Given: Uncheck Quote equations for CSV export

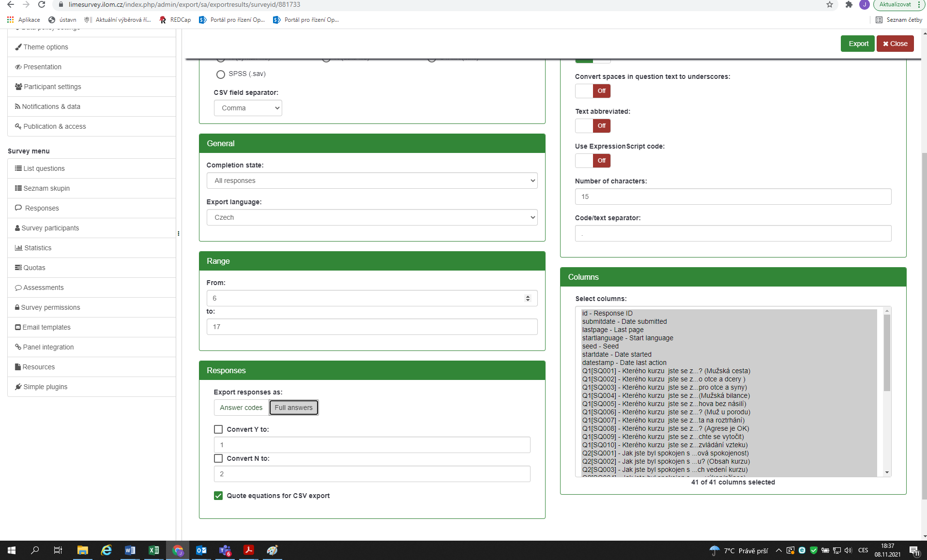Looking at the screenshot, I should [218, 496].
